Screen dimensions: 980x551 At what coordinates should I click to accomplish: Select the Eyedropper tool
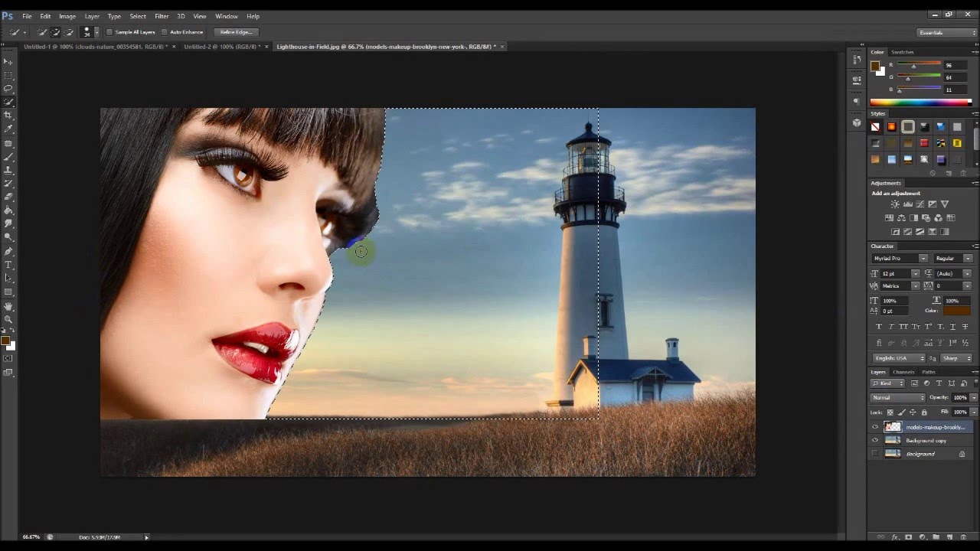pyautogui.click(x=8, y=129)
